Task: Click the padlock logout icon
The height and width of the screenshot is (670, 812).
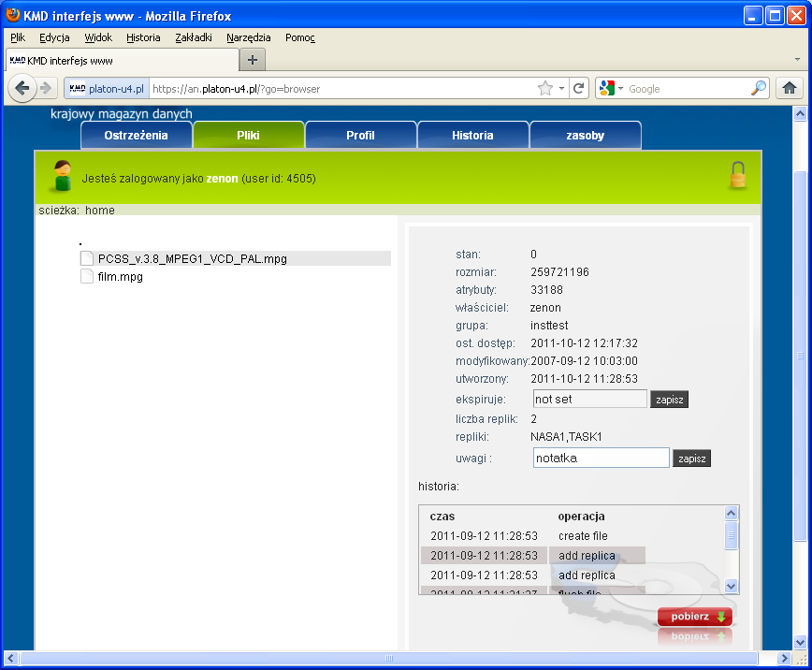Action: tap(738, 175)
